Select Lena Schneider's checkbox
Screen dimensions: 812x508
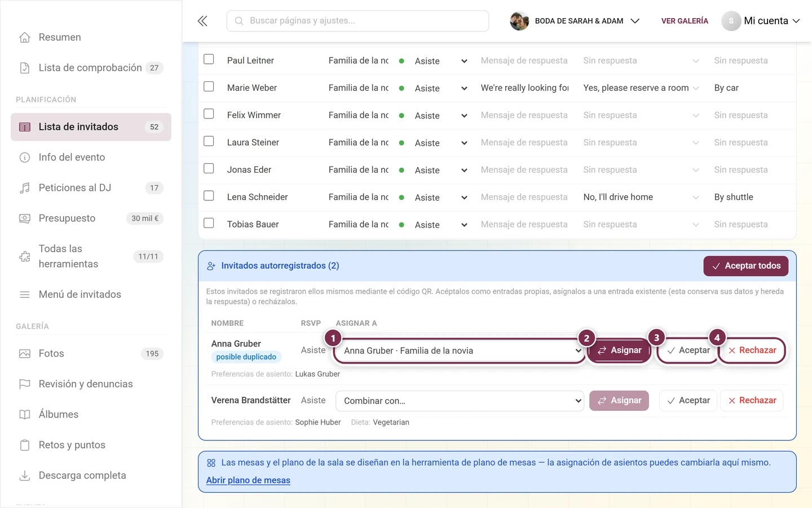[x=209, y=196]
